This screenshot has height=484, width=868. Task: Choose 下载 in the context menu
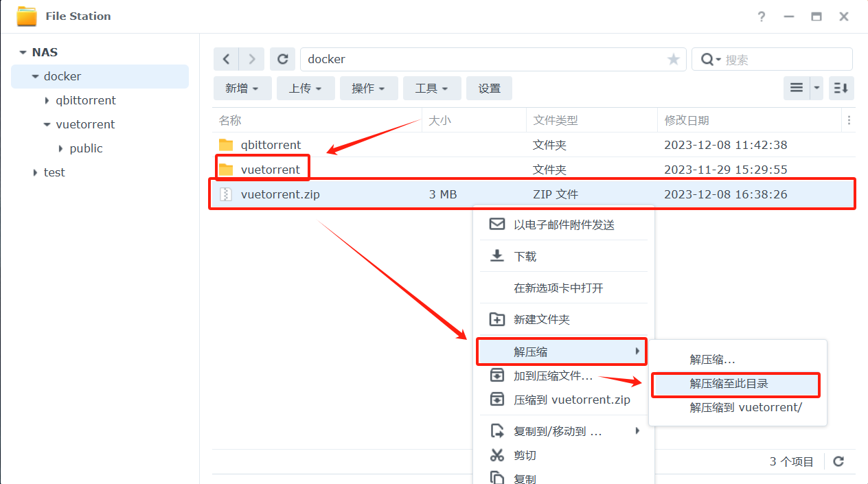pyautogui.click(x=525, y=256)
